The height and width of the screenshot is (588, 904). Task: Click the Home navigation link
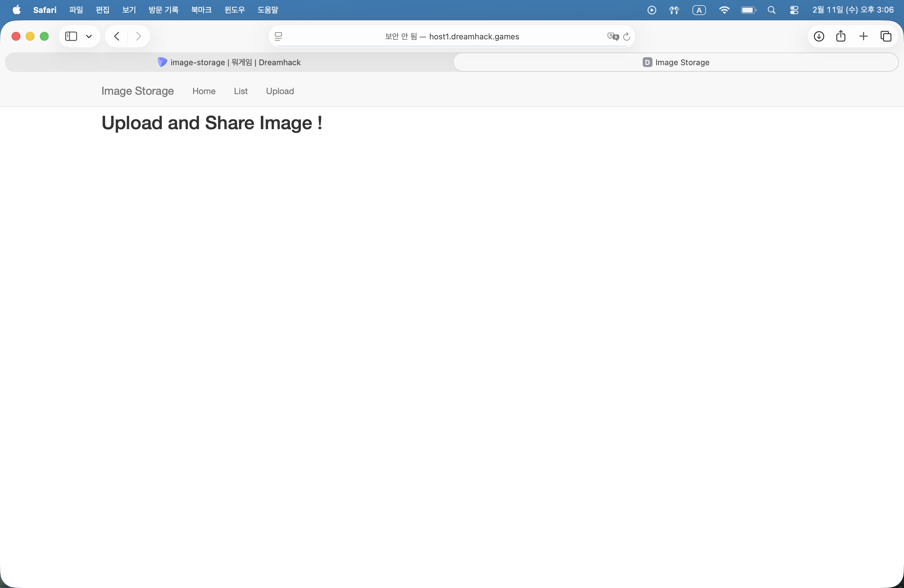(204, 91)
